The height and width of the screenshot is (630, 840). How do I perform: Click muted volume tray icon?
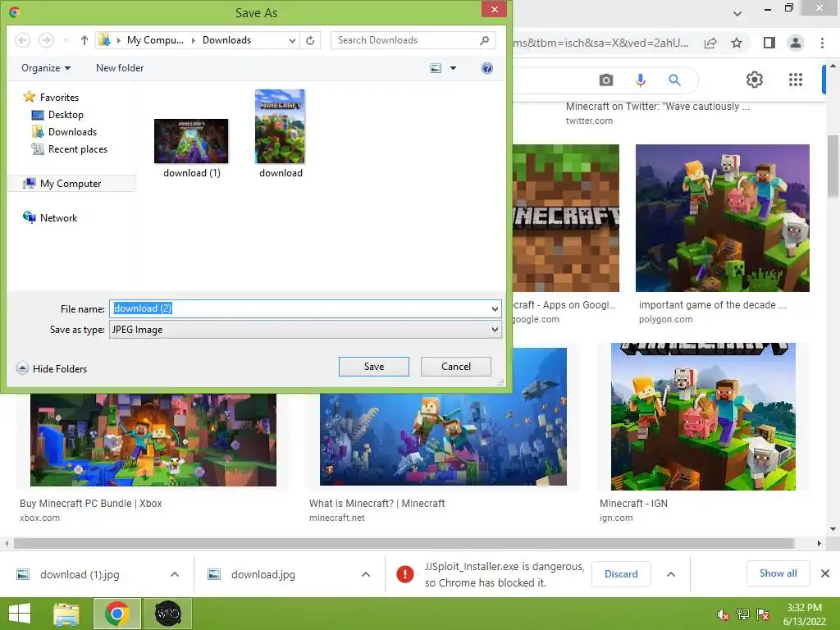pos(724,614)
